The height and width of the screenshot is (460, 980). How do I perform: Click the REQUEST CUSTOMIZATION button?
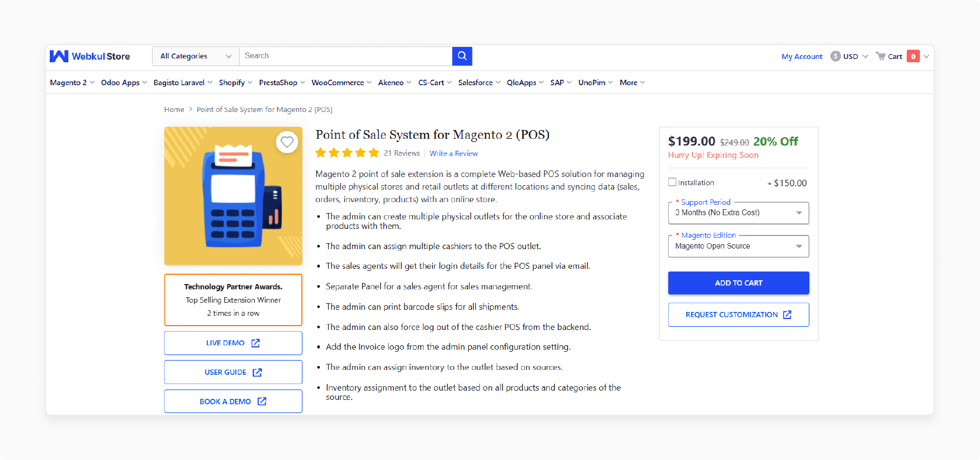(738, 315)
